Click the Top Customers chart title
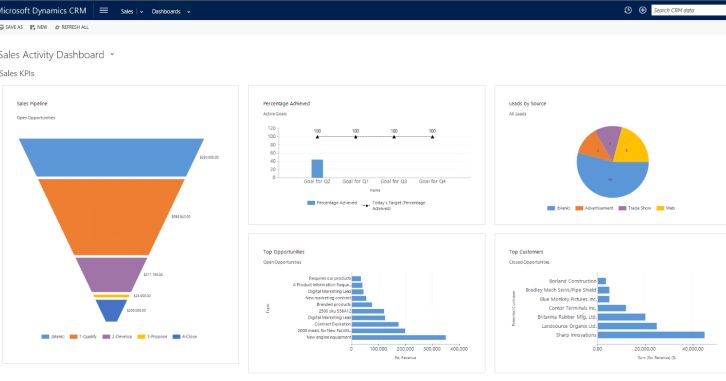Screen dimensions: 726x381 click(x=526, y=252)
